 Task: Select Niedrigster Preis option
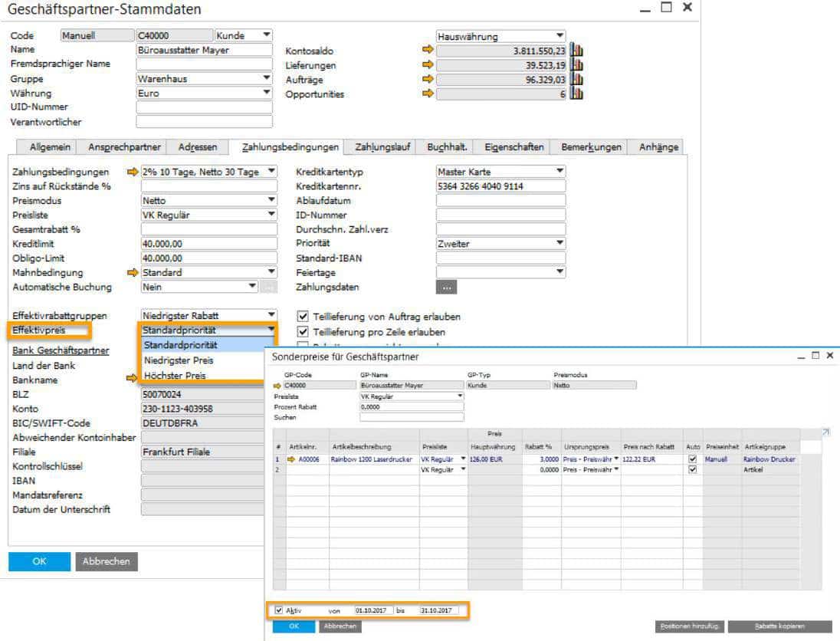tap(208, 360)
